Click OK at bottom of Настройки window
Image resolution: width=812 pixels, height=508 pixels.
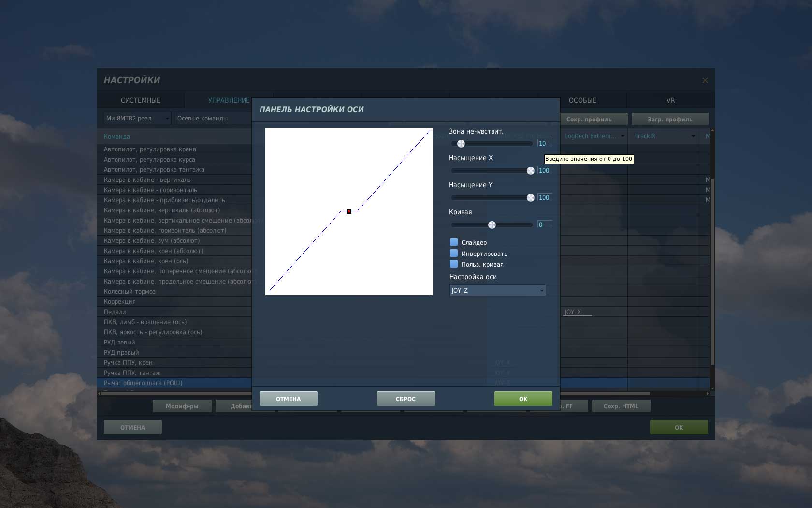click(x=679, y=427)
